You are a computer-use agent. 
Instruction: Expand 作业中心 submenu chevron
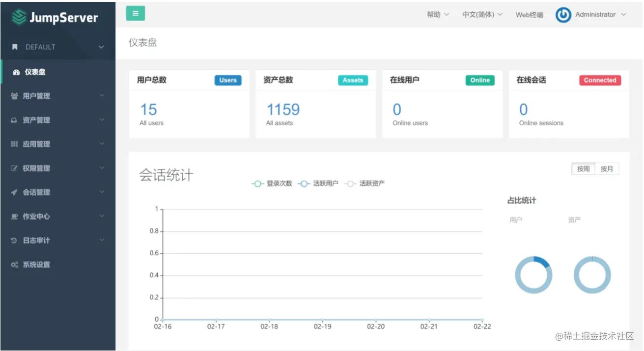[102, 216]
